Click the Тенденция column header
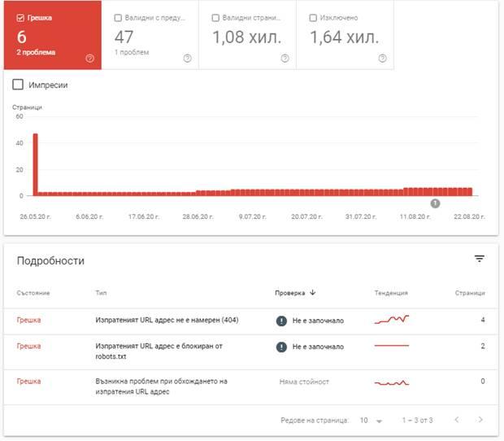The width and height of the screenshot is (504, 441). click(391, 293)
